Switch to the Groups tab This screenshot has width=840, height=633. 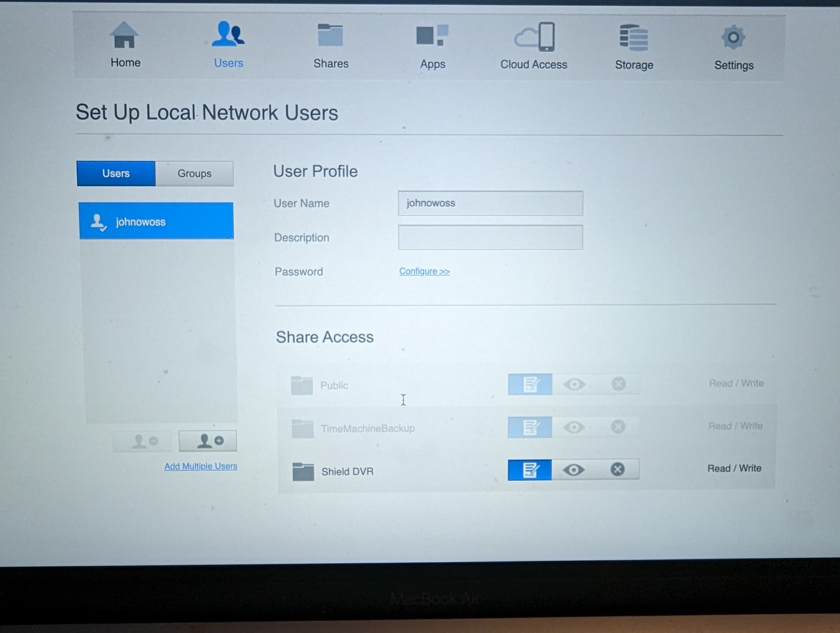coord(194,173)
